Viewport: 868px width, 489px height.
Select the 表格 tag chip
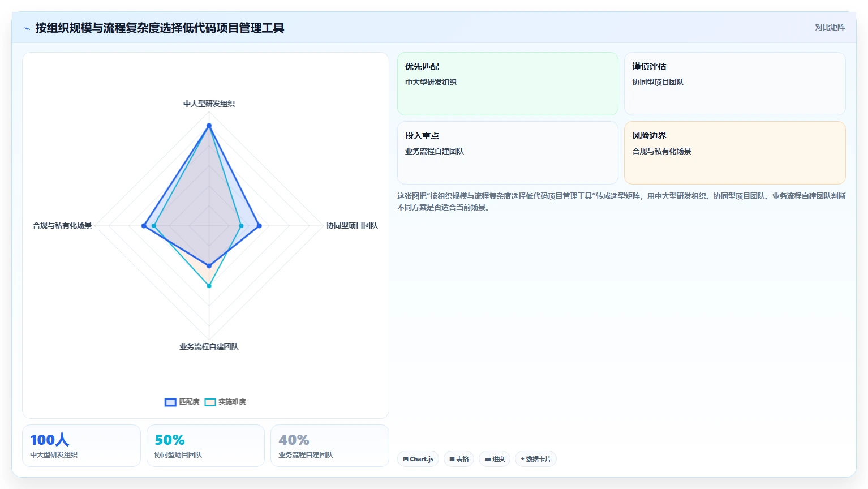click(459, 459)
